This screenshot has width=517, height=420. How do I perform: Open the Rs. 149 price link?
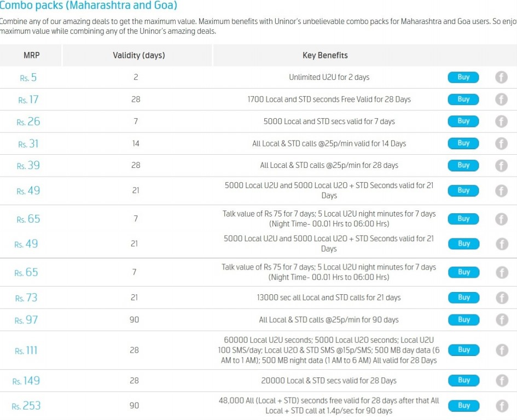point(26,381)
